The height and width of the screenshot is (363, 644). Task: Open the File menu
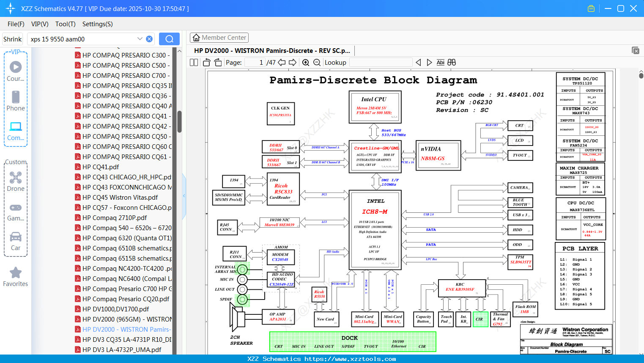coord(16,24)
